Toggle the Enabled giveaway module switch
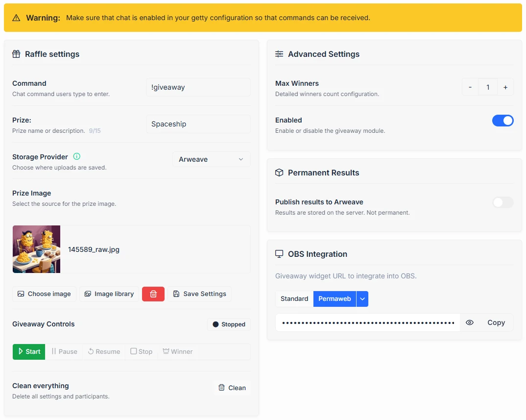 click(502, 121)
